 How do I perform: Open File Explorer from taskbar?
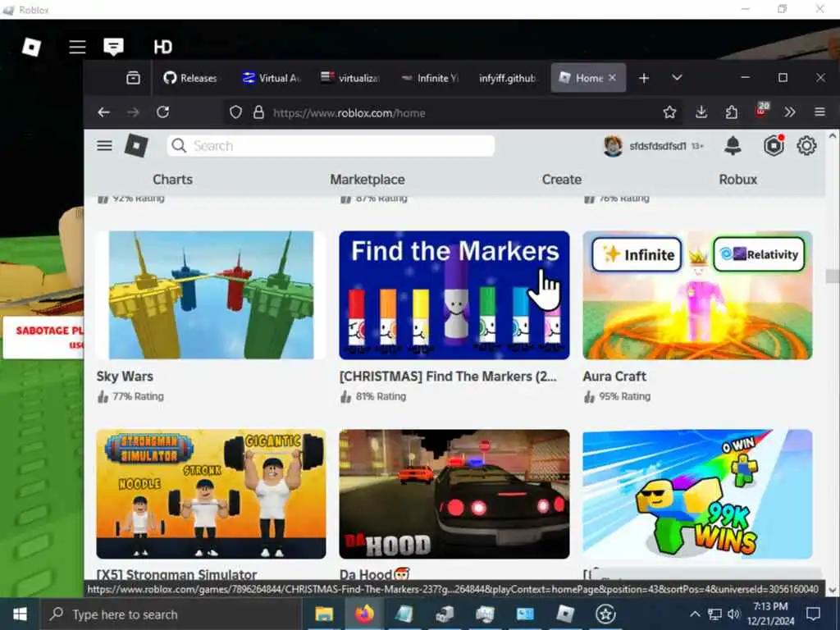point(324,614)
